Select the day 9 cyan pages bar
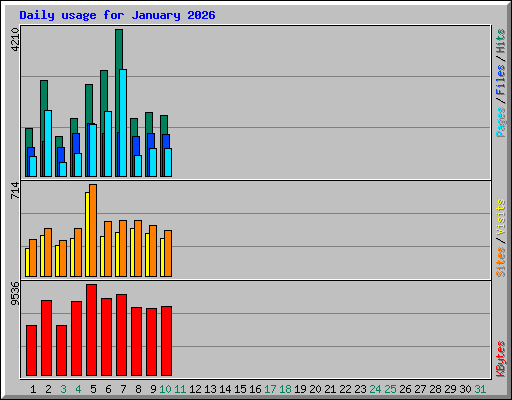Screen dimensions: 512x400 click(x=153, y=162)
